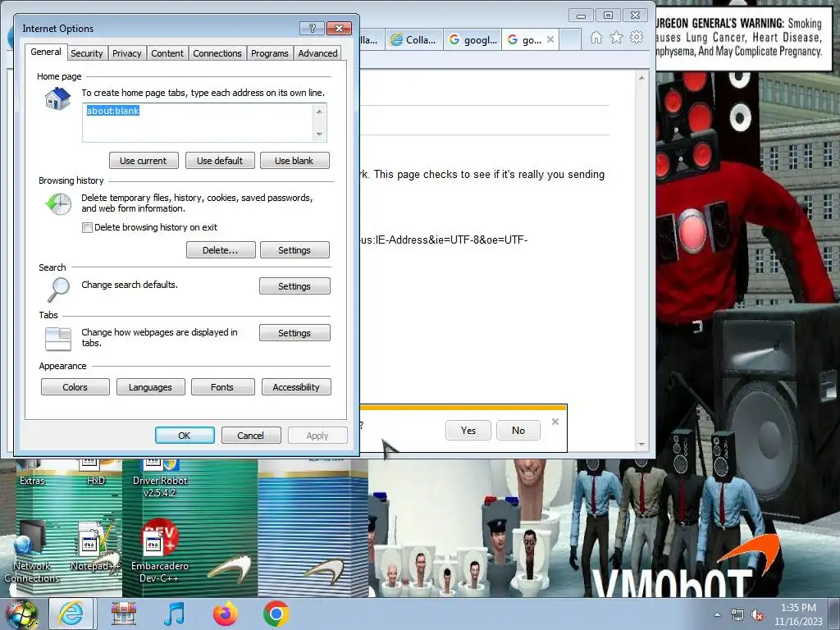Click No in the notification bar
The image size is (840, 630).
(x=518, y=430)
